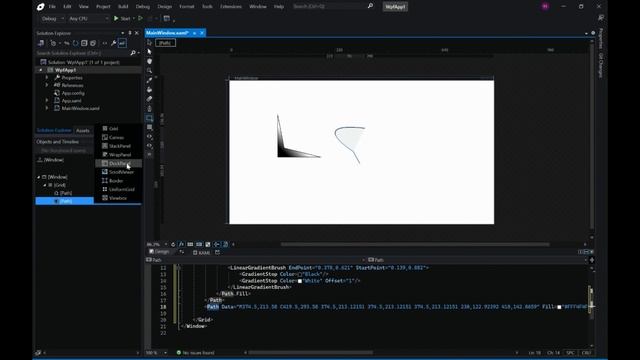Click Refresh icon in Solution Explorer toolbar
Screen dimensions: 640x360
76,43
